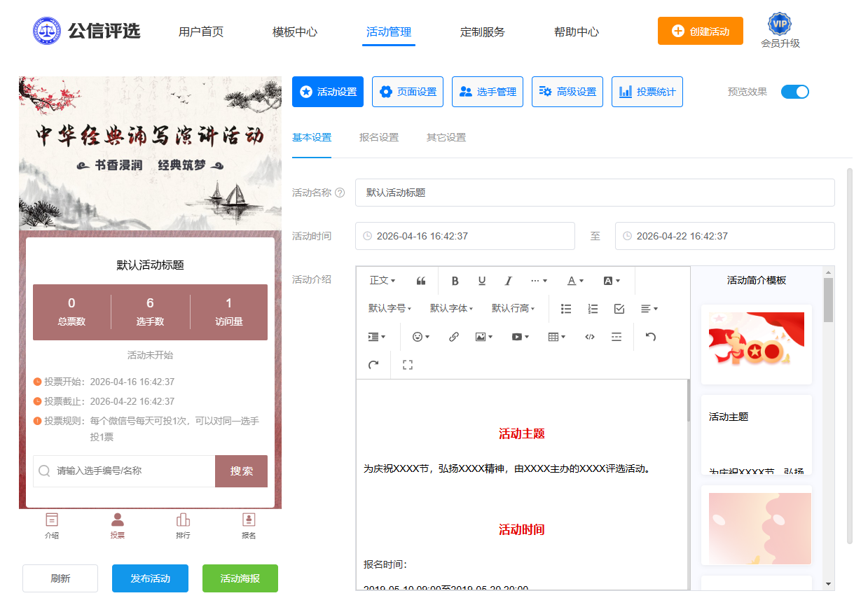Open 高级设置 section
The height and width of the screenshot is (612, 868).
point(567,92)
